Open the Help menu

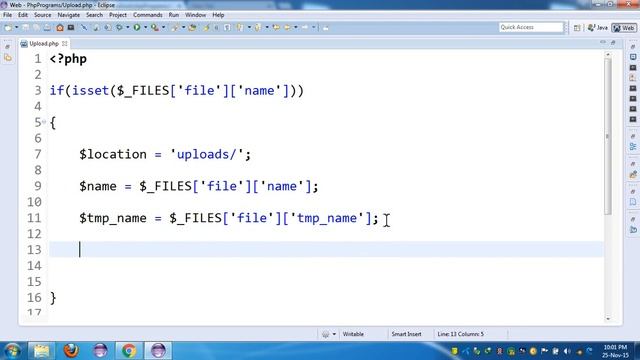click(x=218, y=15)
